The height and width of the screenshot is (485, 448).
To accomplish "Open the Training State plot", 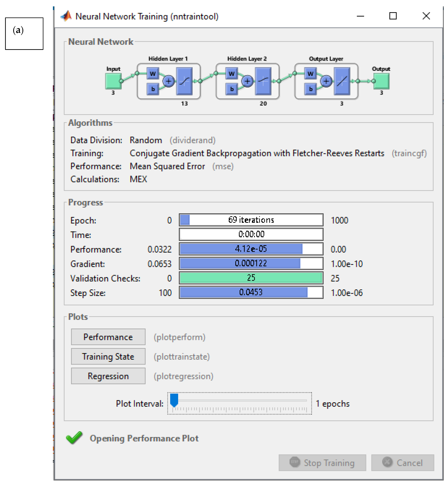I will pos(108,356).
